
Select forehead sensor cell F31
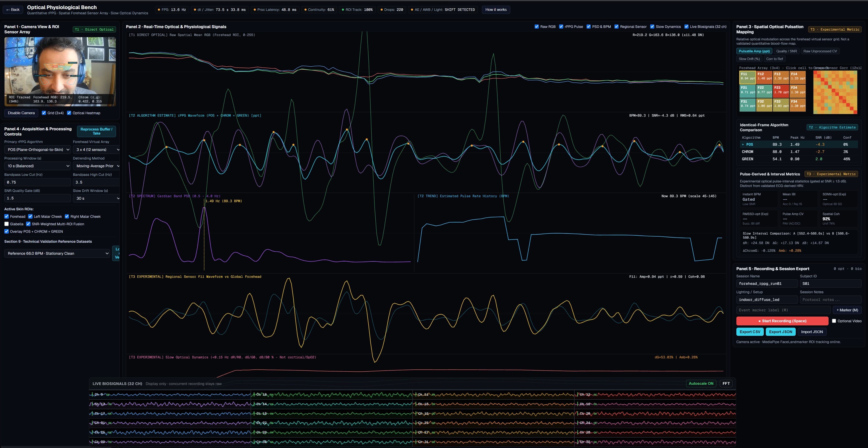point(747,105)
